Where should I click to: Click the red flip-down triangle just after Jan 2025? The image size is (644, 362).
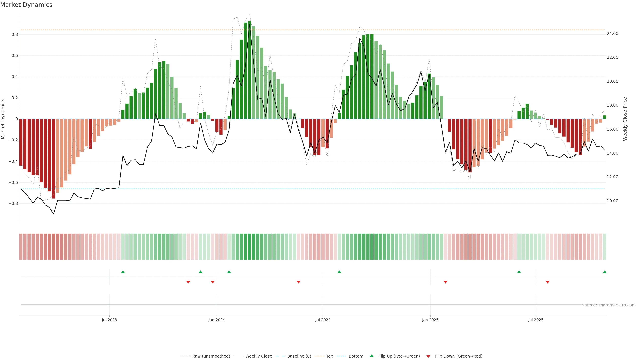point(445,282)
